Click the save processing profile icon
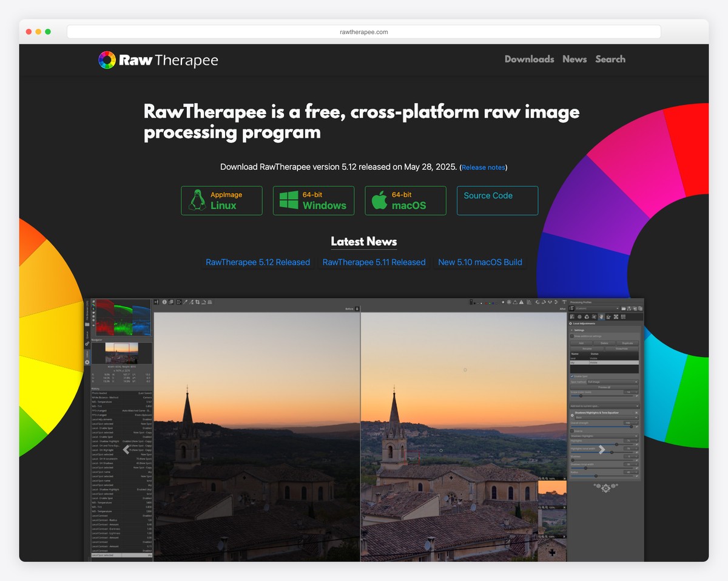The width and height of the screenshot is (728, 581). (629, 308)
